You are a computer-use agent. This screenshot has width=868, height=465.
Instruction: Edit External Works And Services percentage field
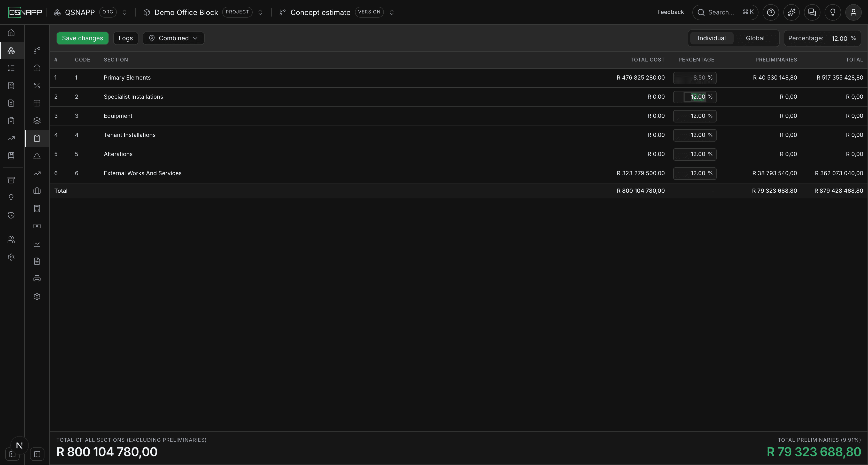pos(695,174)
